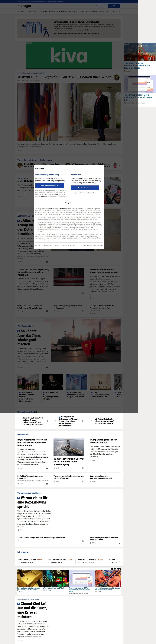Bookmark the Bugatti Bieterschlacht article
This screenshot has width=156, height=644.
pos(119,481)
